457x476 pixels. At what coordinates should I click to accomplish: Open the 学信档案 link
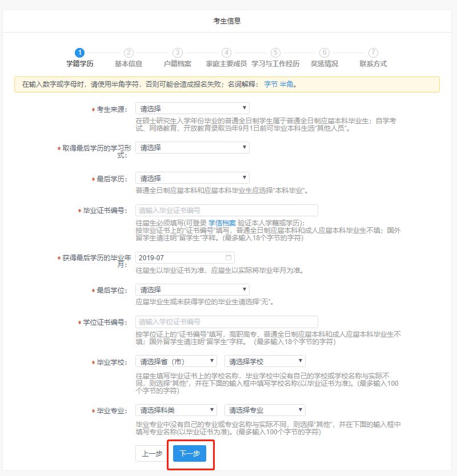(222, 223)
